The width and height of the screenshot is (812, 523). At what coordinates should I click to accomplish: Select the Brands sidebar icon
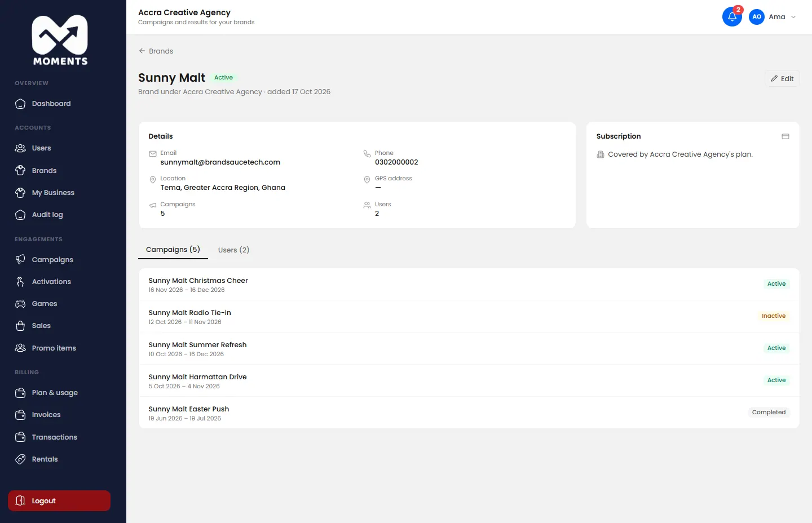(20, 170)
